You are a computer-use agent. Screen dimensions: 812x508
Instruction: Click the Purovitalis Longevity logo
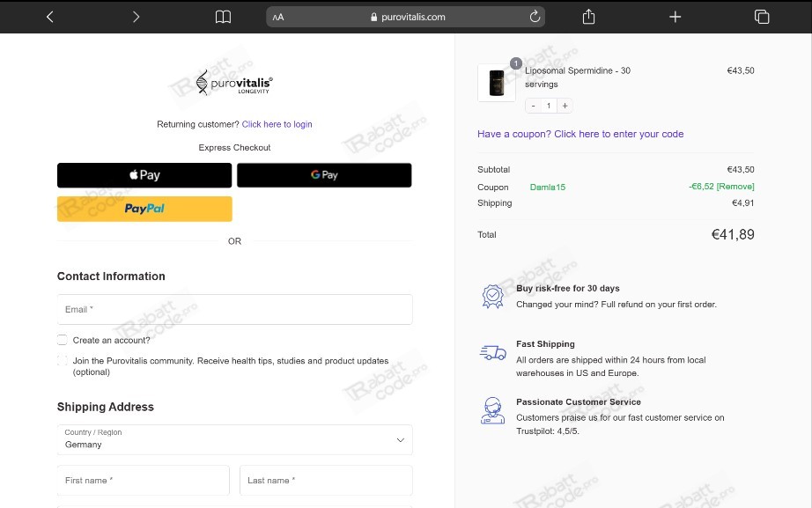234,83
